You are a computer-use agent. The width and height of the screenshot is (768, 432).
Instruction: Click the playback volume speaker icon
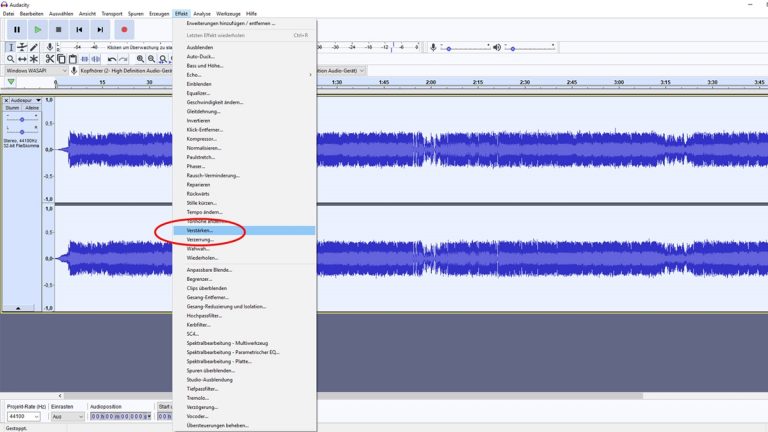pyautogui.click(x=497, y=48)
